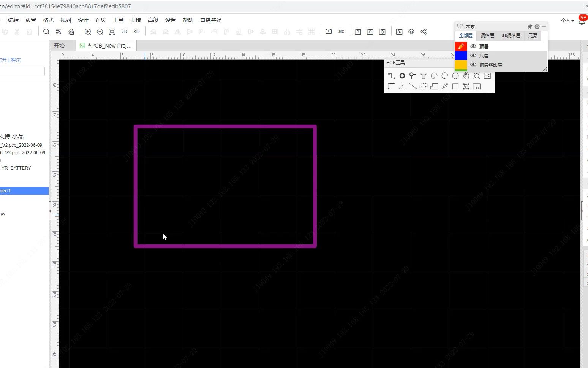Select the angle protractor tool

coord(402,86)
